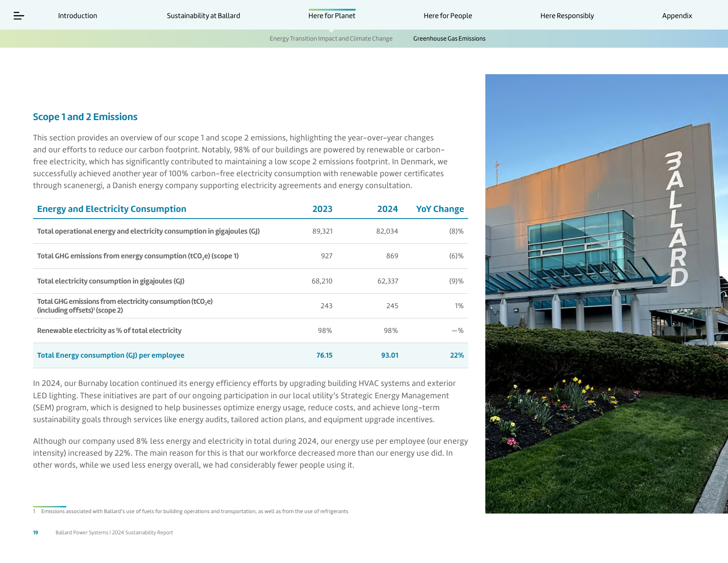Select the (6)% change value
The width and height of the screenshot is (728, 563).
click(456, 256)
